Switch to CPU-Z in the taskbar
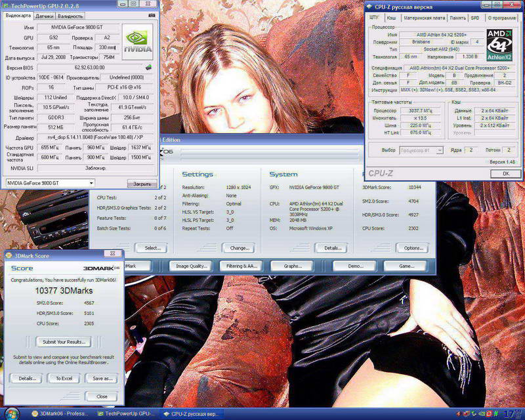This screenshot has height=420, width=525. pyautogui.click(x=189, y=414)
